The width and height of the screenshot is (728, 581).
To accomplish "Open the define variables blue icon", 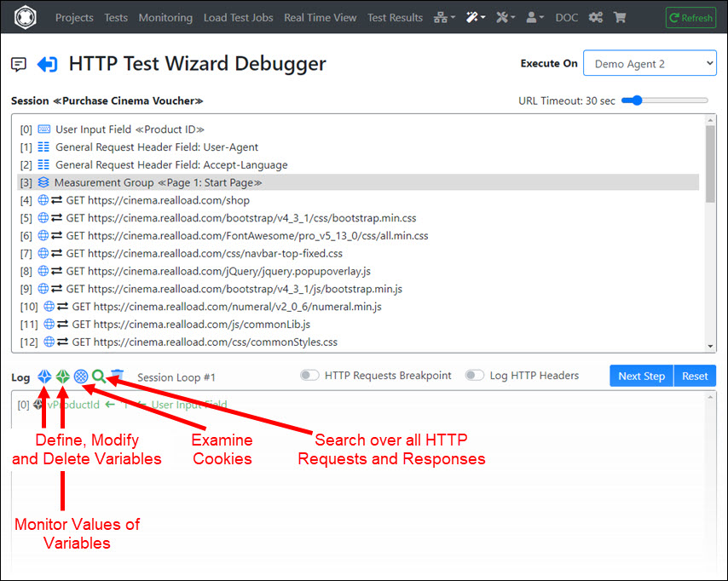I will 44,377.
